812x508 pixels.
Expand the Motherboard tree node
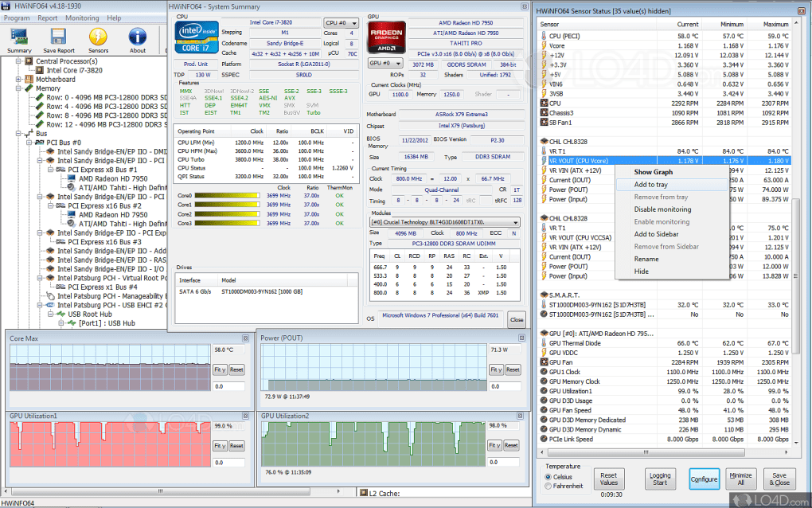[x=18, y=80]
